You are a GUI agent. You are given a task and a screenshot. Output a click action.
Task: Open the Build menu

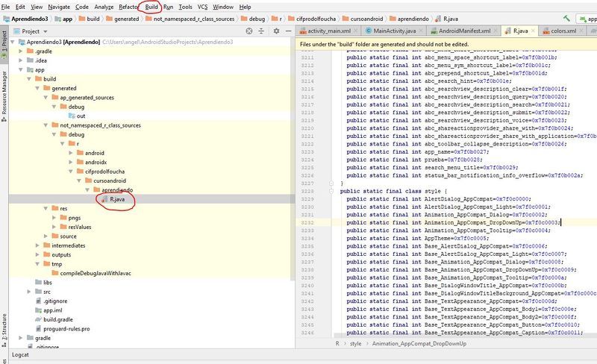point(151,7)
